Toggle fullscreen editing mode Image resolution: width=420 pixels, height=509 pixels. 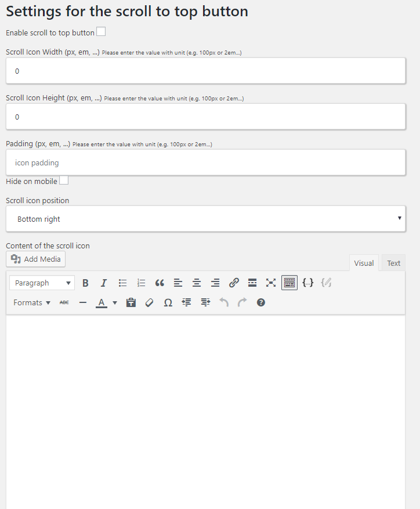point(271,283)
